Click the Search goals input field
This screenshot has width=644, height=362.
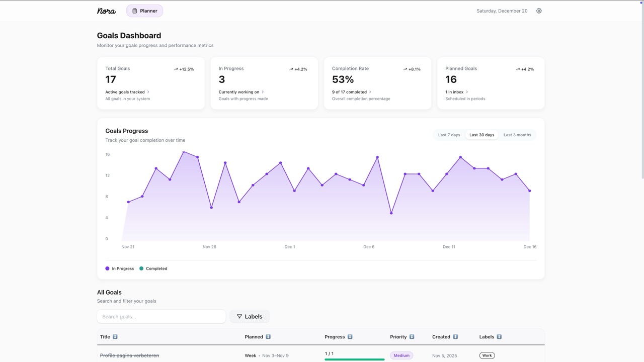(161, 316)
